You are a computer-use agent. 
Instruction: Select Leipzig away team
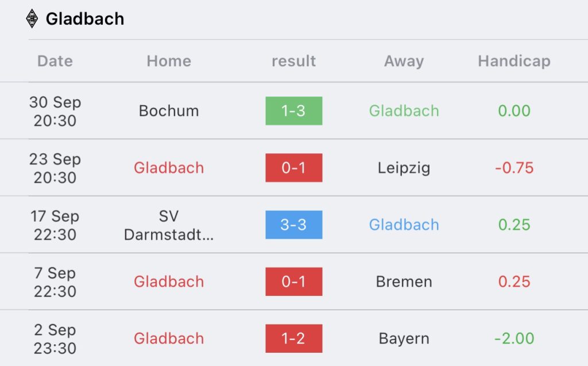click(404, 168)
